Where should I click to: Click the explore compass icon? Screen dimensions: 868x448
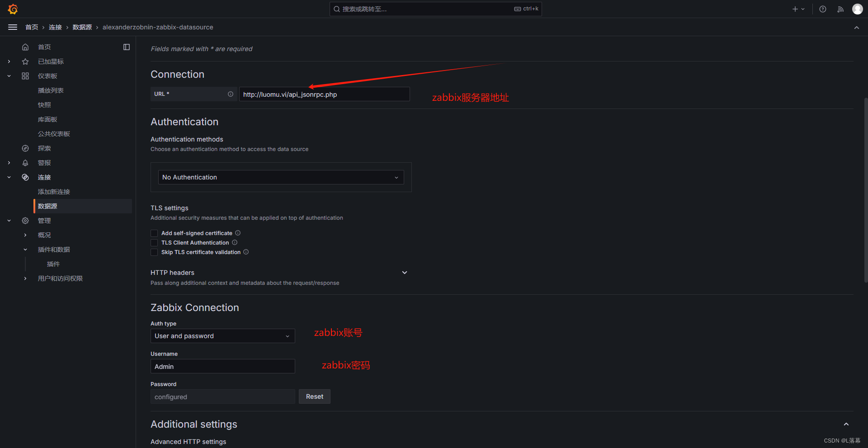[x=25, y=148]
